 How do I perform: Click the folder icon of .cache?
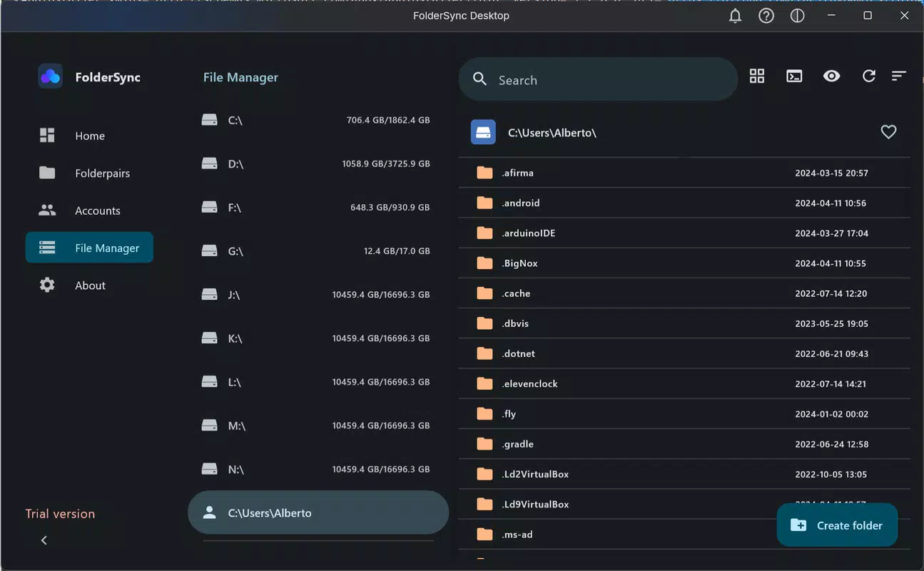pos(485,293)
